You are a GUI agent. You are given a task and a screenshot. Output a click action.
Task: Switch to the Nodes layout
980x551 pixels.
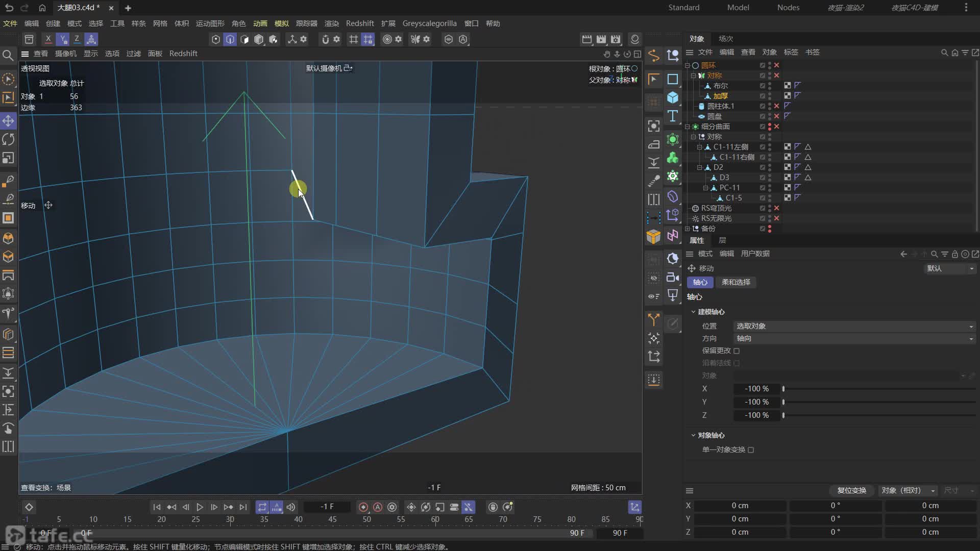(788, 8)
